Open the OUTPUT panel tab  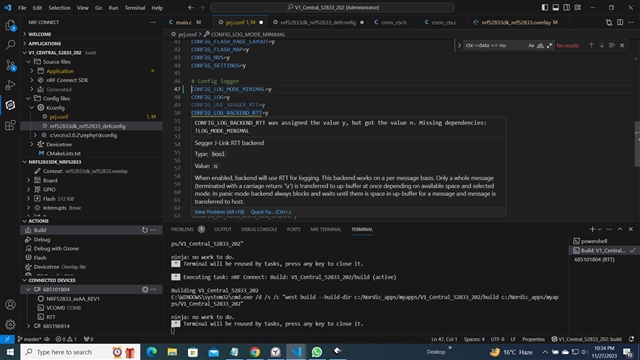[223, 229]
